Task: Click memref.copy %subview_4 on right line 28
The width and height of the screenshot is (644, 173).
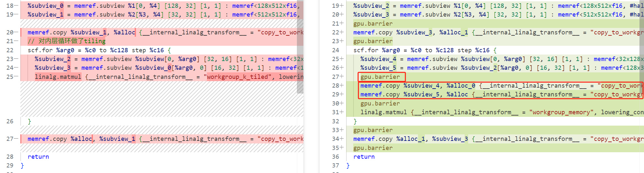Action: (x=401, y=86)
